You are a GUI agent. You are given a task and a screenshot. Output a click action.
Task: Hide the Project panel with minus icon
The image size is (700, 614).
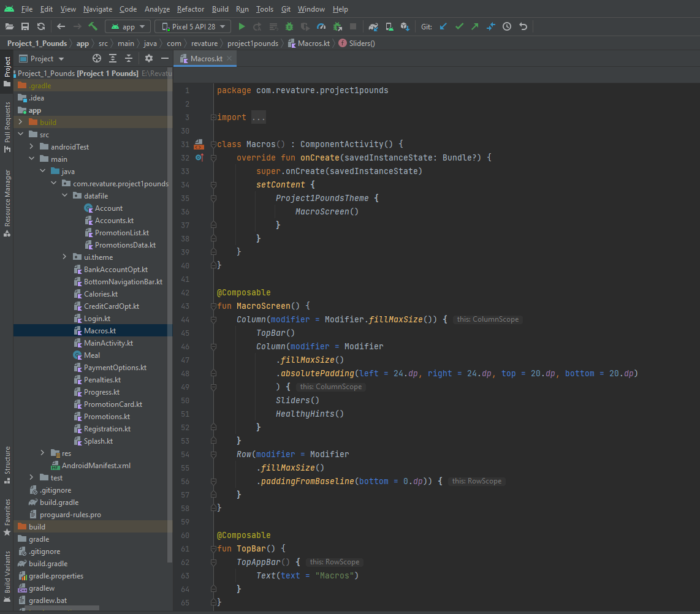(165, 58)
